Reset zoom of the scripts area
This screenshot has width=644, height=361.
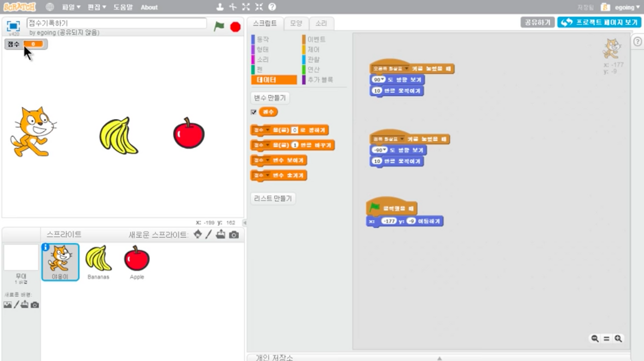607,339
